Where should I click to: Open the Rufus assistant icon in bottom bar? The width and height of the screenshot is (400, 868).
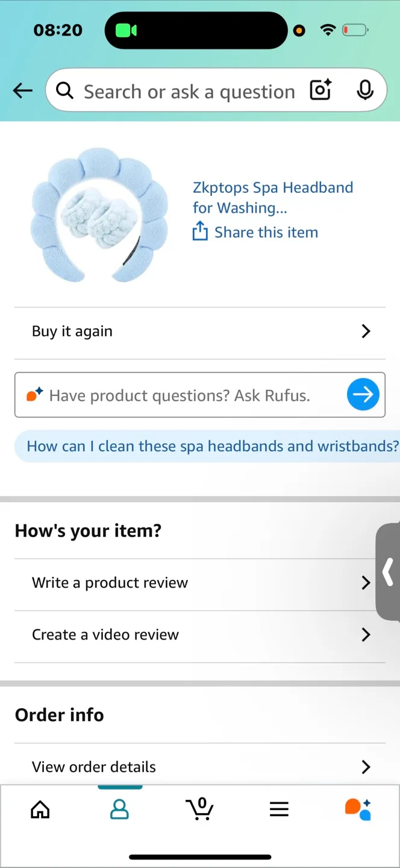click(x=358, y=809)
